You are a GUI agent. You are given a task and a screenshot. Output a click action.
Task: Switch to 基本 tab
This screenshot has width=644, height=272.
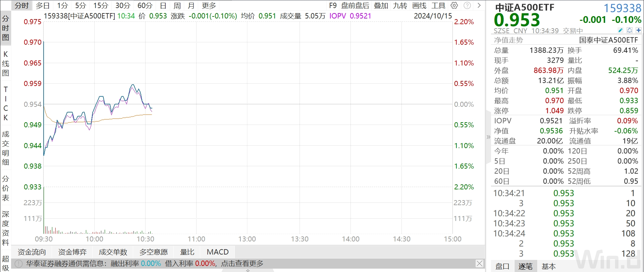point(549,266)
